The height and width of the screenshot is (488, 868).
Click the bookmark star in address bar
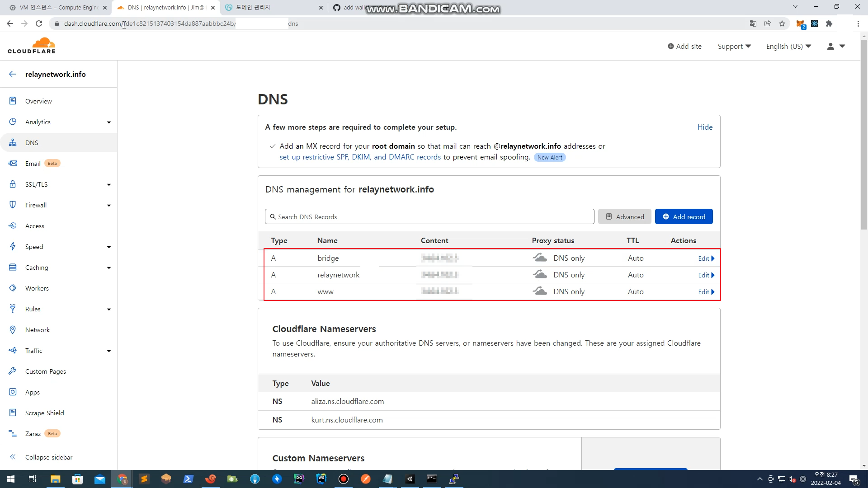tap(782, 23)
